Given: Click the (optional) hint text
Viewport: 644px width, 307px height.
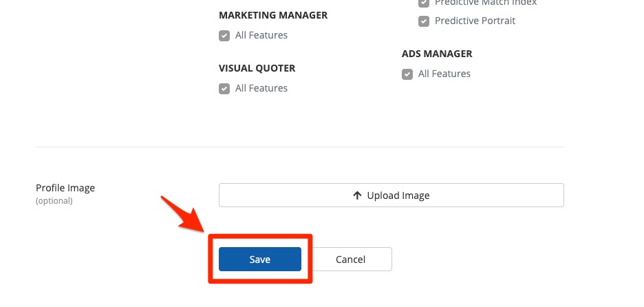Looking at the screenshot, I should (x=54, y=201).
